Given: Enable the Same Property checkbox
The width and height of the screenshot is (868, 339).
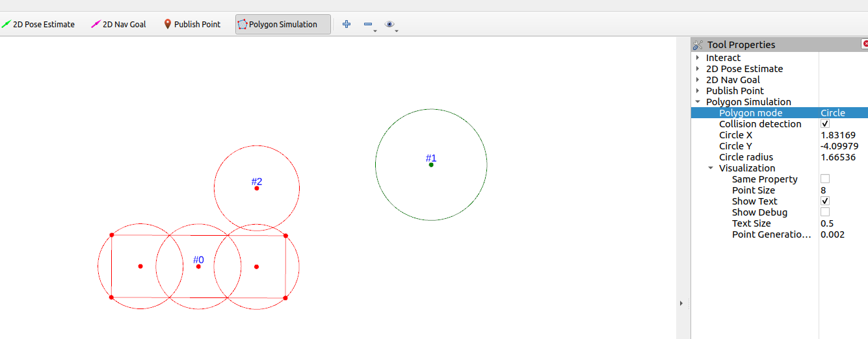Looking at the screenshot, I should (x=825, y=179).
